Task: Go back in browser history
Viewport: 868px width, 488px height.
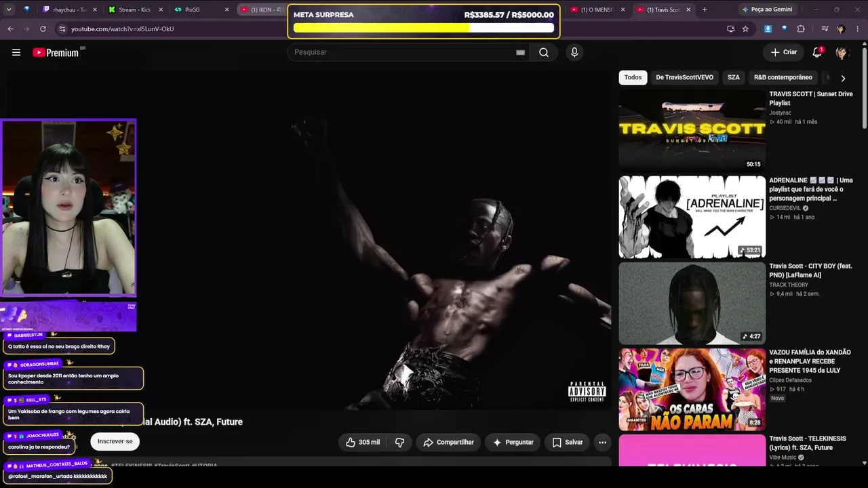Action: (x=10, y=28)
